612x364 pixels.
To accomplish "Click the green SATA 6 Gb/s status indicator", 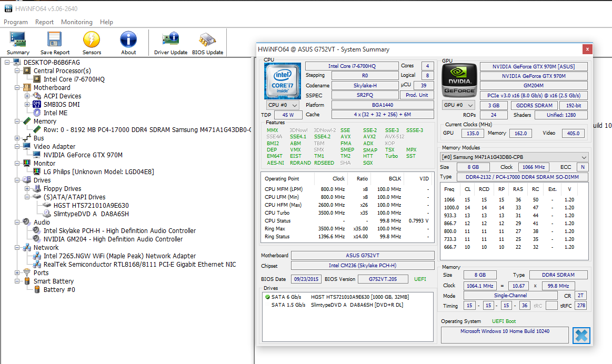I will tap(267, 297).
